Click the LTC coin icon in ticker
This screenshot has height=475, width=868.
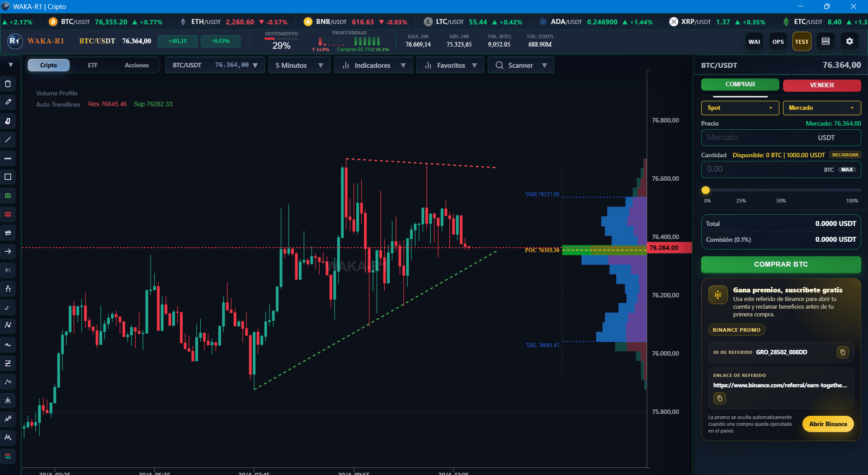pyautogui.click(x=428, y=22)
